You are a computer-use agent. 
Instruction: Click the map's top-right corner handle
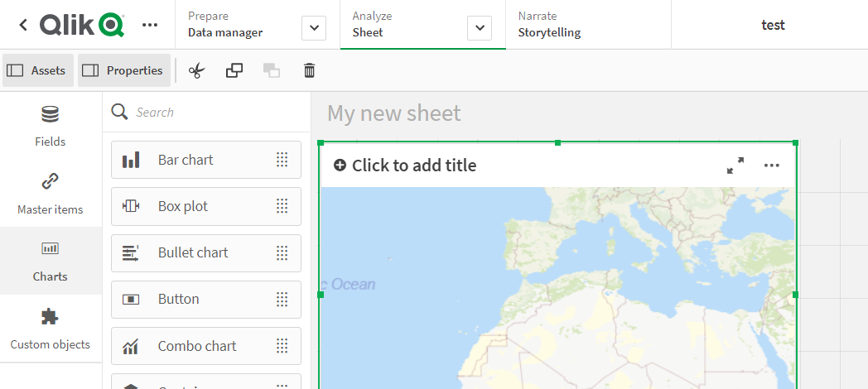pyautogui.click(x=795, y=142)
